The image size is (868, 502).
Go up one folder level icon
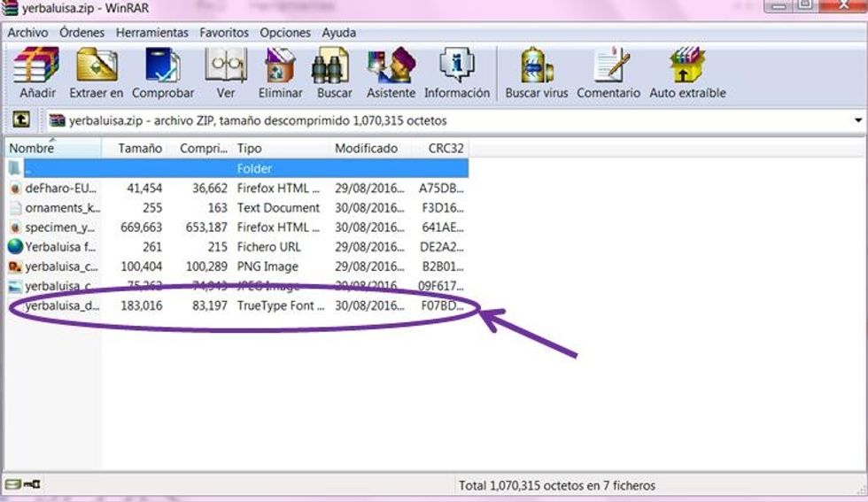coord(21,120)
